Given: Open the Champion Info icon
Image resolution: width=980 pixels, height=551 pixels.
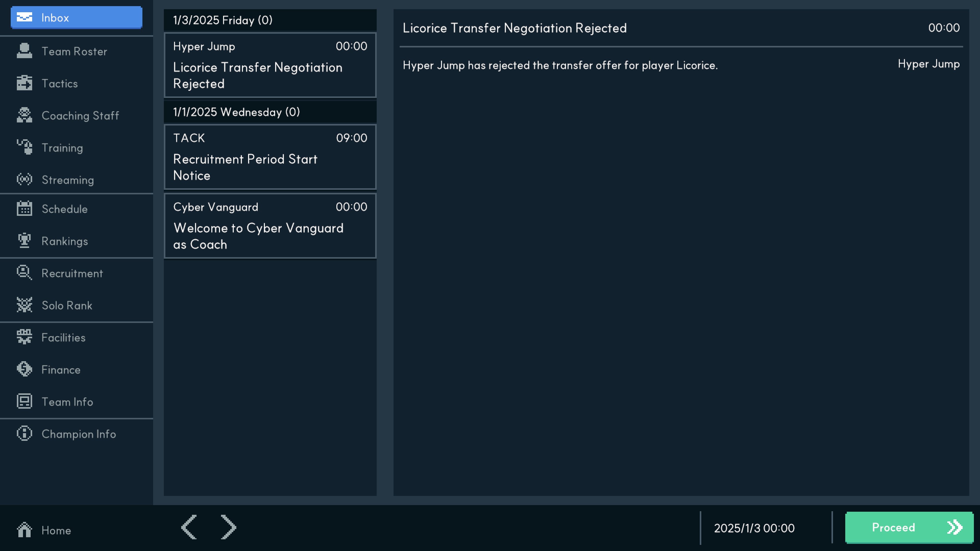Looking at the screenshot, I should point(24,433).
